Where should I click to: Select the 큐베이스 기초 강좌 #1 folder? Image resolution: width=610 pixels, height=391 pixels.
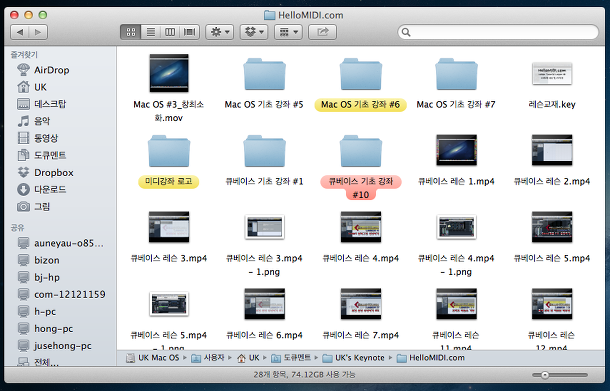pyautogui.click(x=264, y=151)
